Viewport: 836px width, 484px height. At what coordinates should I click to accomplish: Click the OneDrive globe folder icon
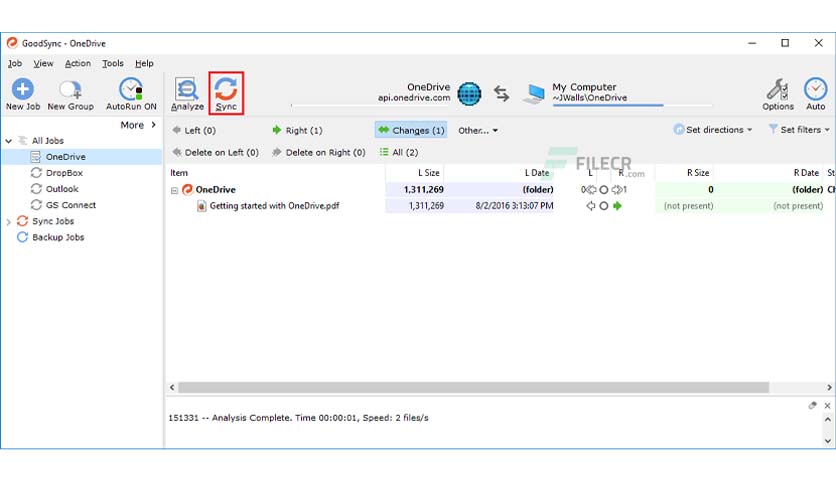pyautogui.click(x=469, y=94)
